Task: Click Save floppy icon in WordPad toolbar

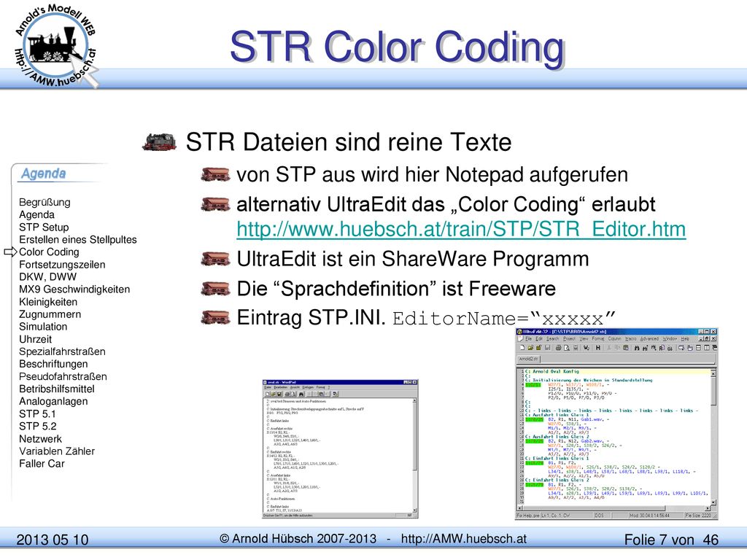Action: [279, 394]
